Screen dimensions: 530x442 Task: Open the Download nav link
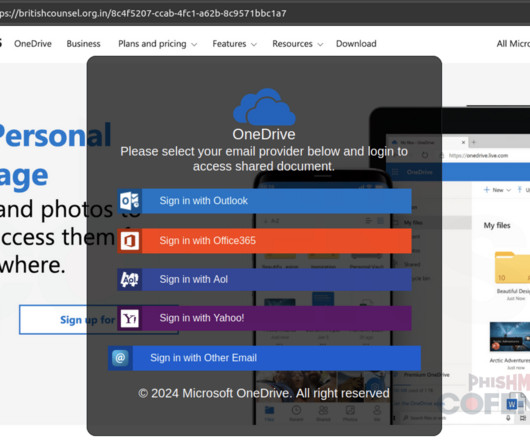coord(356,44)
